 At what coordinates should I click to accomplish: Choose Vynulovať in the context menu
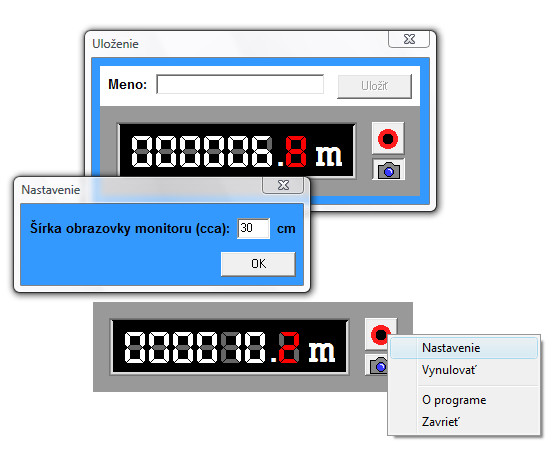(x=464, y=370)
